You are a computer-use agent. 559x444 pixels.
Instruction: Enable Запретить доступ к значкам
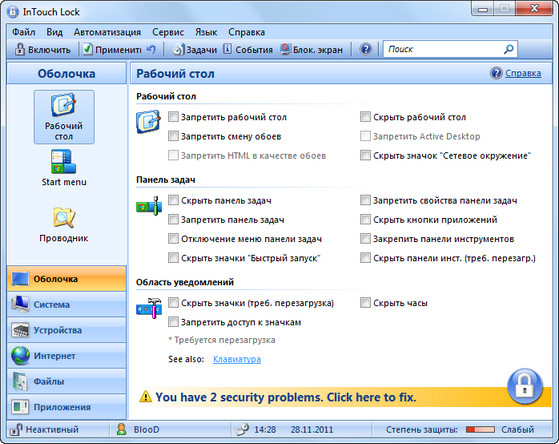[173, 322]
